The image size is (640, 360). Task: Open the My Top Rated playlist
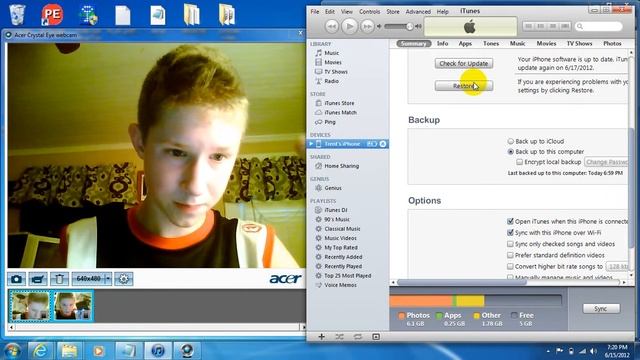click(x=341, y=248)
